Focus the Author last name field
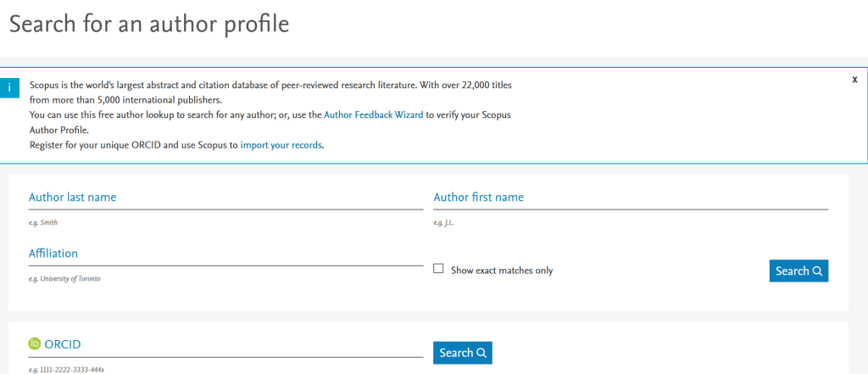 coord(225,198)
